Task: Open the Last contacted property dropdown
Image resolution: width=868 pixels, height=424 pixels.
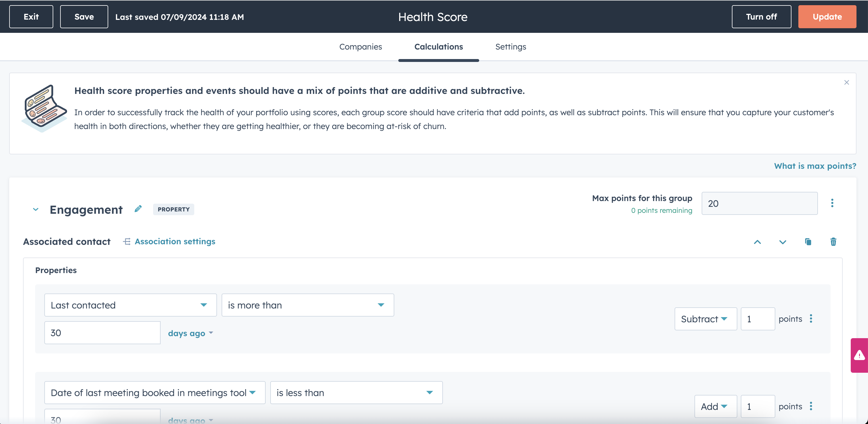Action: coord(130,305)
